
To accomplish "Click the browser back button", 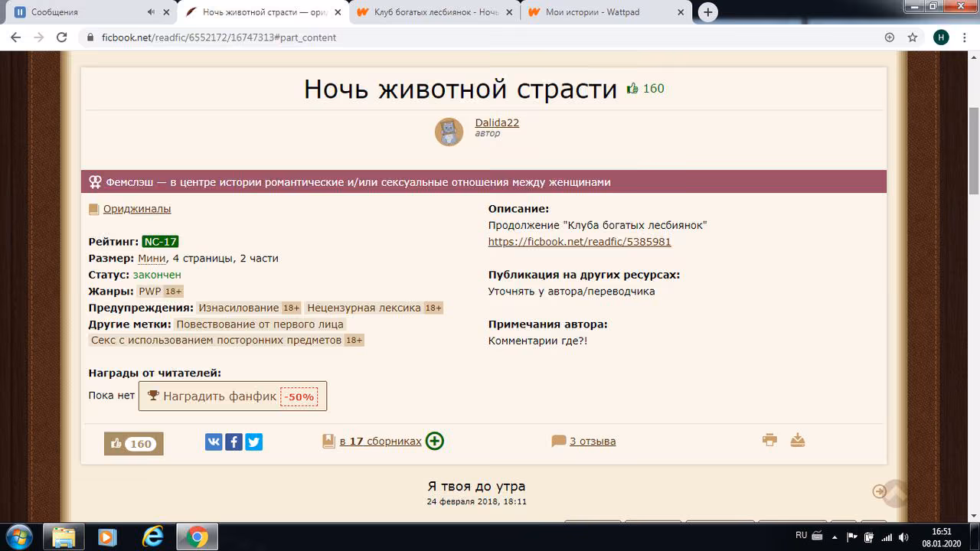I will click(16, 37).
